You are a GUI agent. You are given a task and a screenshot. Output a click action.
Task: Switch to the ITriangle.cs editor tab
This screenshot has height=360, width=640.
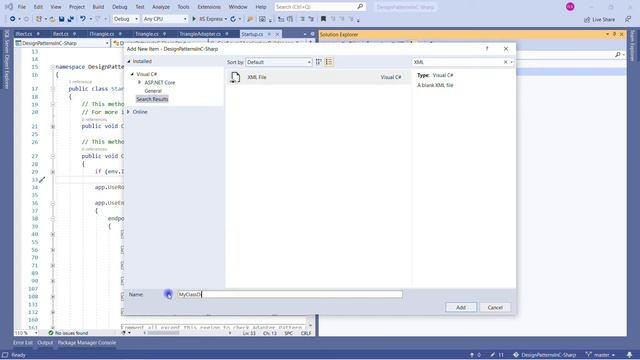[x=102, y=34]
